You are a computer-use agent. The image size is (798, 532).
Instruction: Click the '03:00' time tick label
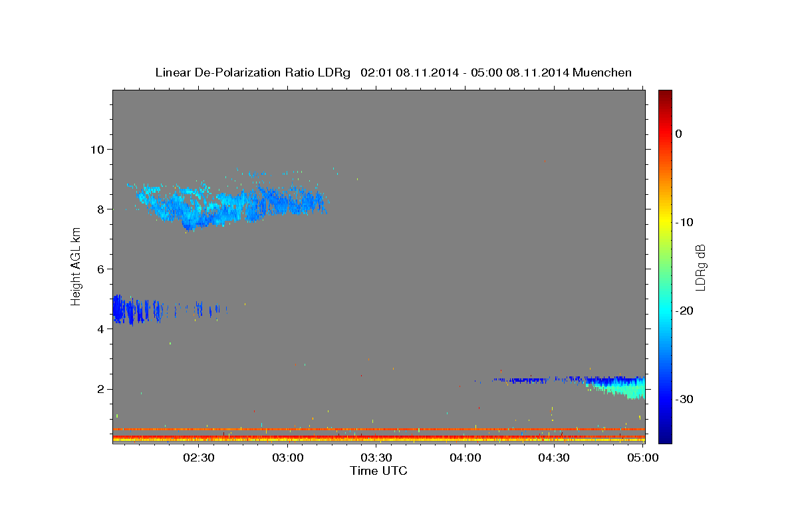point(289,458)
